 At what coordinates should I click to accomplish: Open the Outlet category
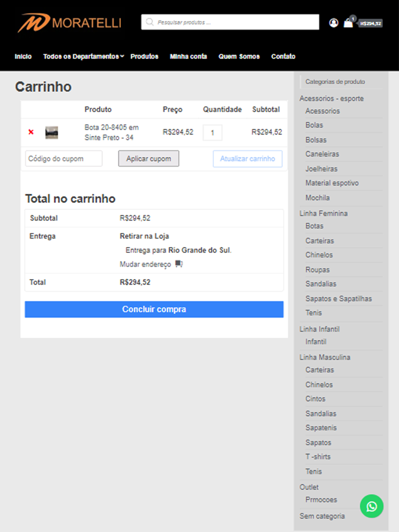[309, 487]
